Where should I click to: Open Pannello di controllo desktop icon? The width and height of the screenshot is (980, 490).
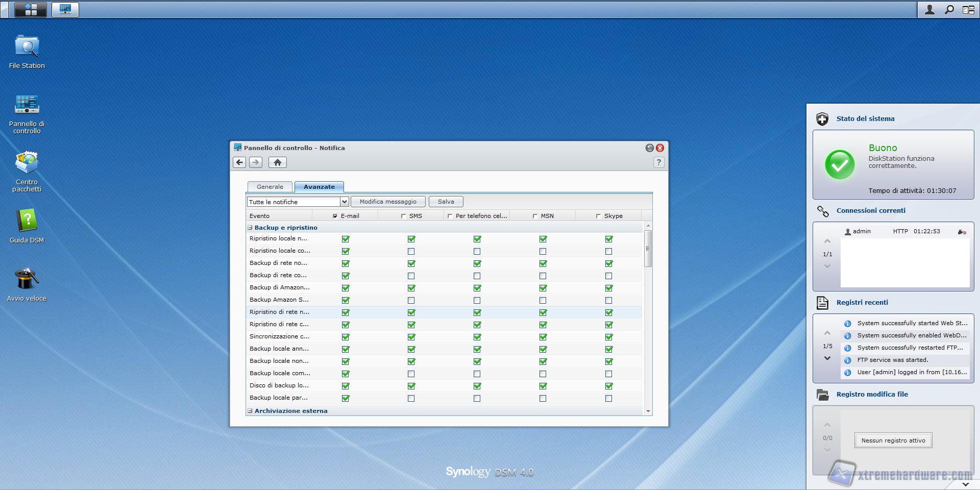(27, 105)
